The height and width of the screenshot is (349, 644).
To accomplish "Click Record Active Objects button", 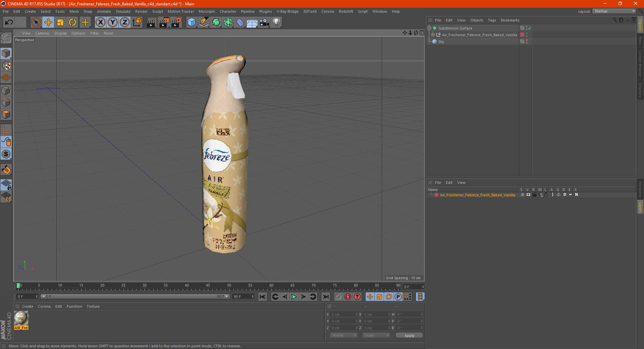I will tap(338, 297).
